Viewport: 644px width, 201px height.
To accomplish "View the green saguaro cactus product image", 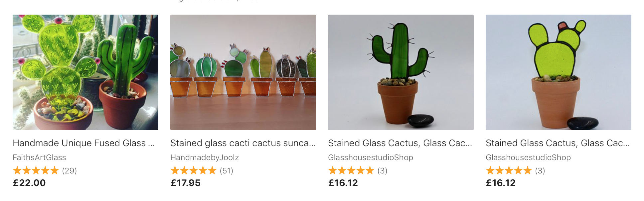I will pos(401,72).
